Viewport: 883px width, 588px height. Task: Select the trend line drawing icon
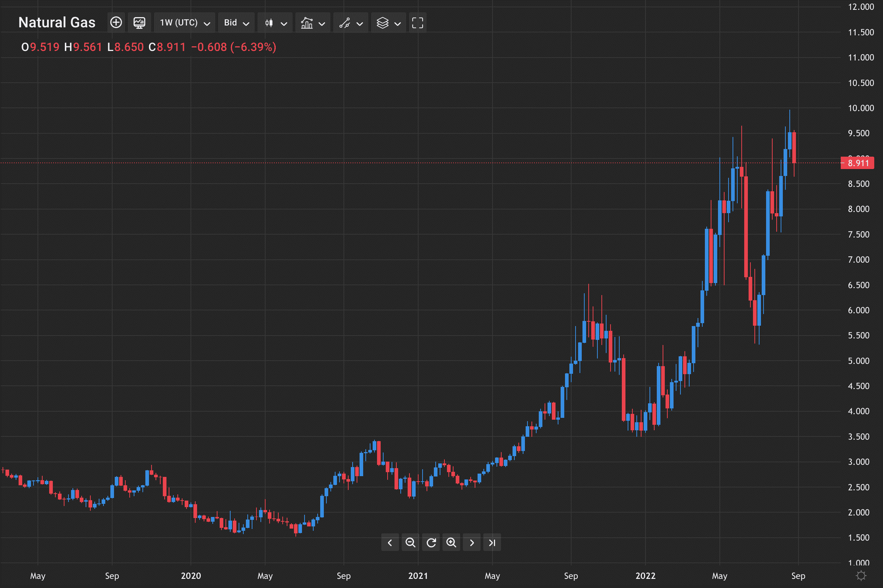coord(345,23)
